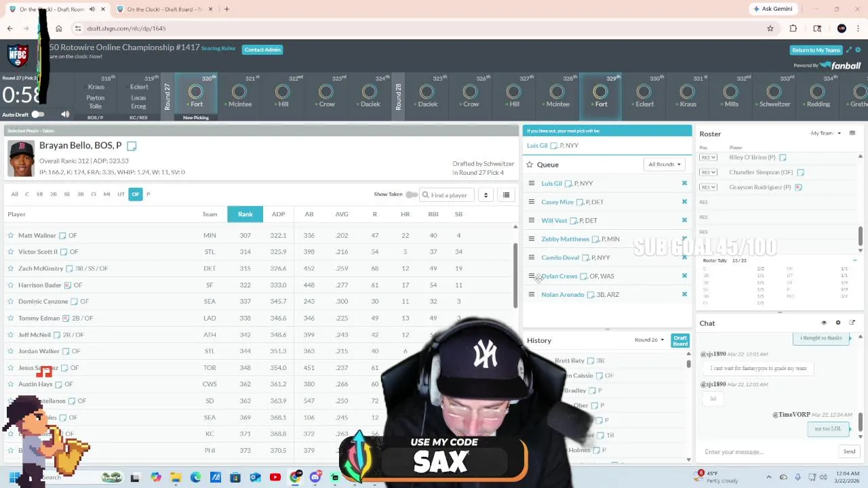Image resolution: width=868 pixels, height=488 pixels.
Task: Open Matt Wallner's player note icon
Action: coord(62,236)
